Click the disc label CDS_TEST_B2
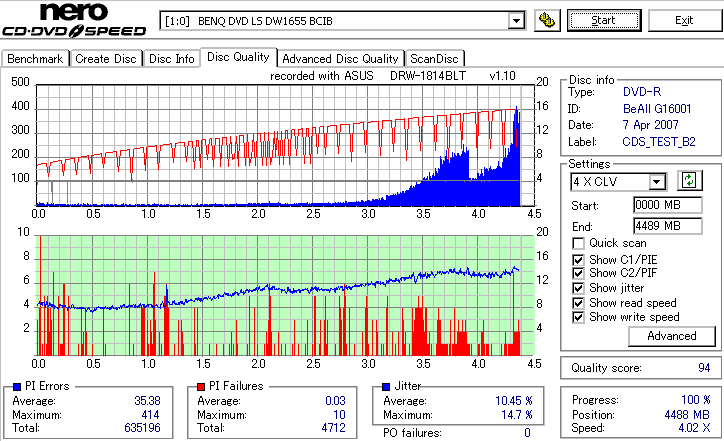 click(659, 142)
